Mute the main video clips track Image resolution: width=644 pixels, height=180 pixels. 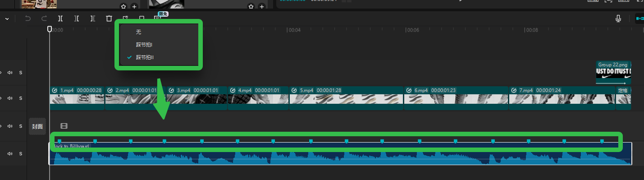10,98
